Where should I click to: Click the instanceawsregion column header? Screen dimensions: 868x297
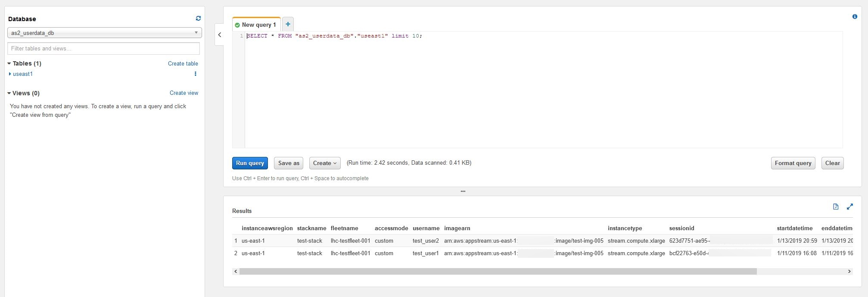pos(267,228)
